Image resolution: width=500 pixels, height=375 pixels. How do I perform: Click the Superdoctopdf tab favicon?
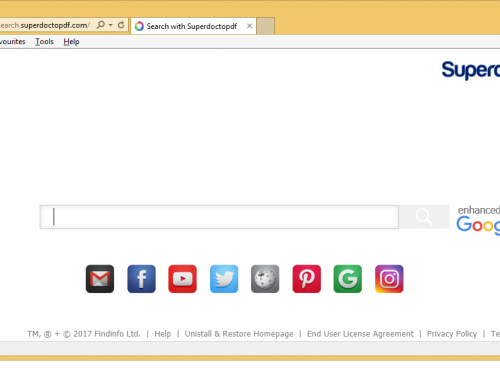[139, 26]
